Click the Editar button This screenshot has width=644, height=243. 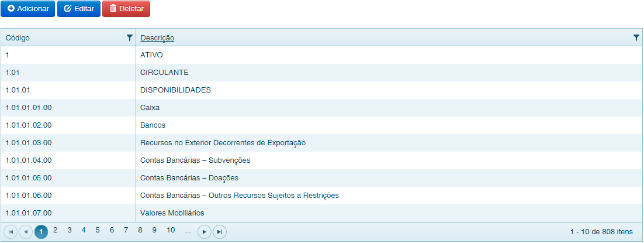pyautogui.click(x=79, y=9)
